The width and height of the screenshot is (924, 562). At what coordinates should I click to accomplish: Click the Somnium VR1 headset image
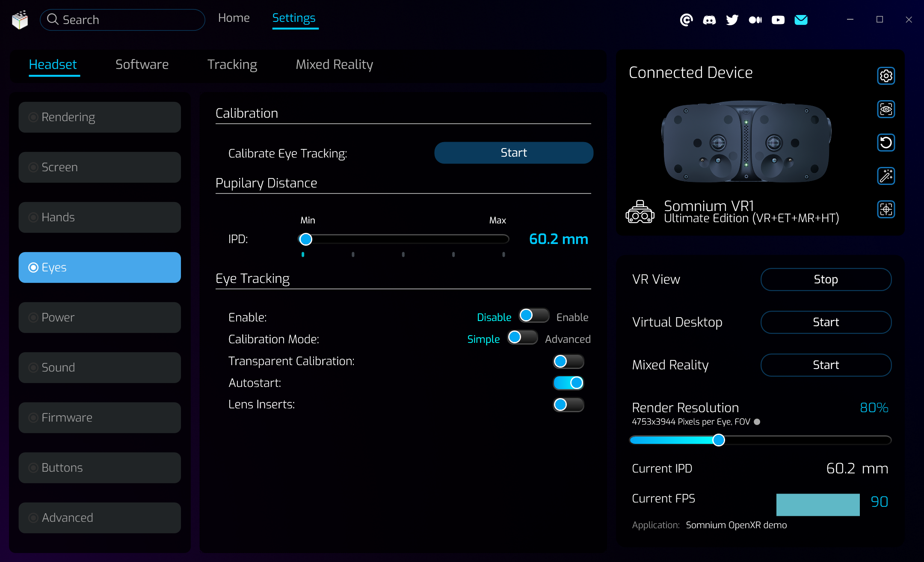coord(746,142)
